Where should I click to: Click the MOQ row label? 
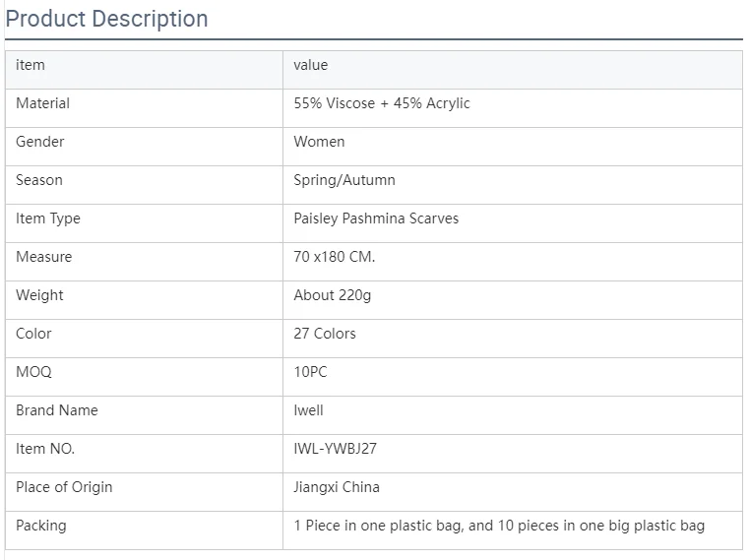(x=33, y=372)
